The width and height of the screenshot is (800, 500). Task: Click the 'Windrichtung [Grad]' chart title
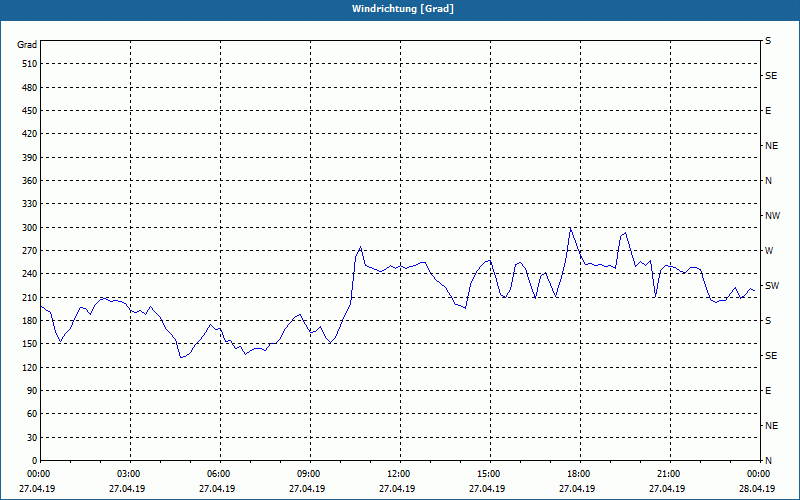pos(403,9)
